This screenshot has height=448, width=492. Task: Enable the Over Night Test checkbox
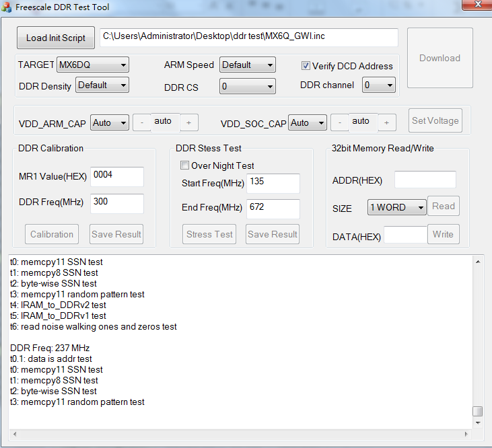pyautogui.click(x=184, y=165)
